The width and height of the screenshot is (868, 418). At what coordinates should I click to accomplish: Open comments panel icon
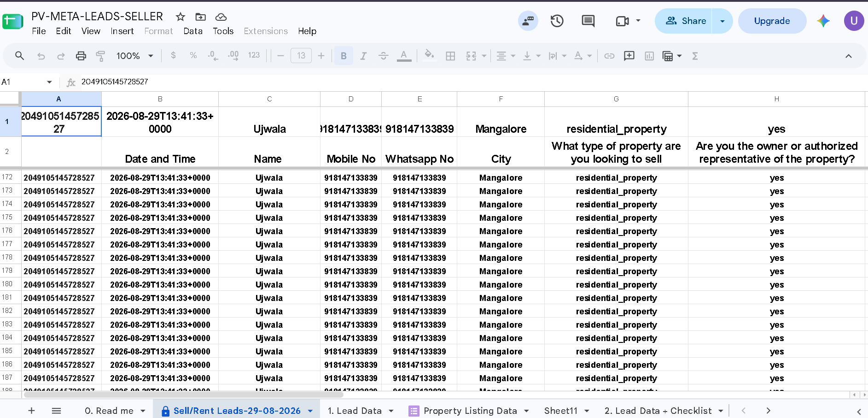[x=588, y=21]
